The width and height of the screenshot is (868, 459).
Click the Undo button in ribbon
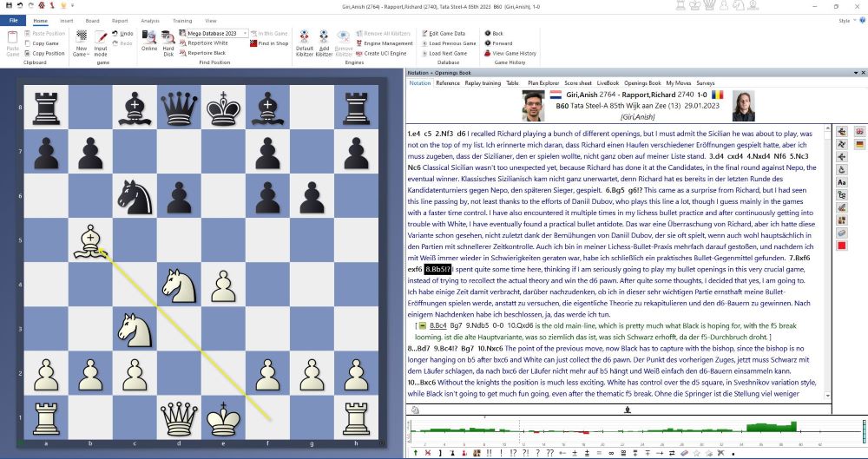122,33
